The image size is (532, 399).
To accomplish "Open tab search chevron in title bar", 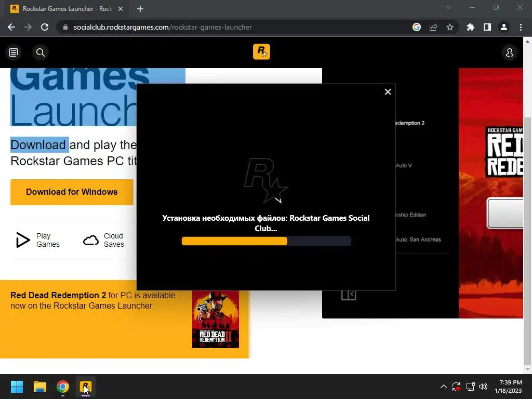I will 448,7.
